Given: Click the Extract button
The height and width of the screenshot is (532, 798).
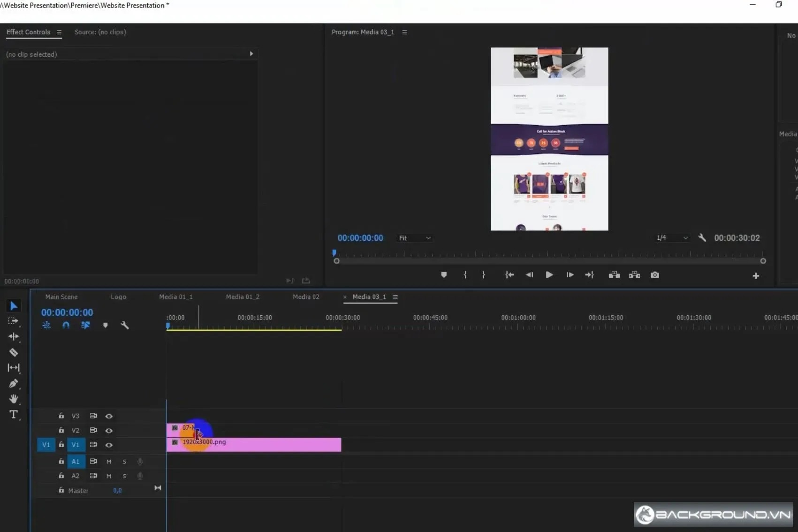Looking at the screenshot, I should (634, 275).
